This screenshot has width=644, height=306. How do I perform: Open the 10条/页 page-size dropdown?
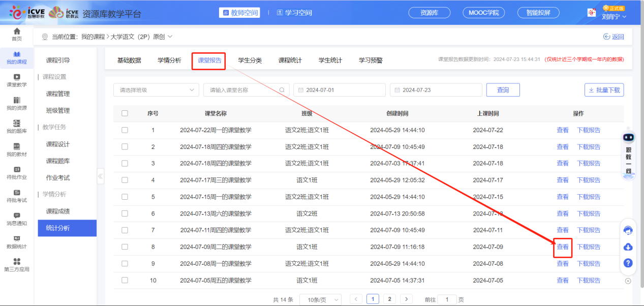coord(321,299)
